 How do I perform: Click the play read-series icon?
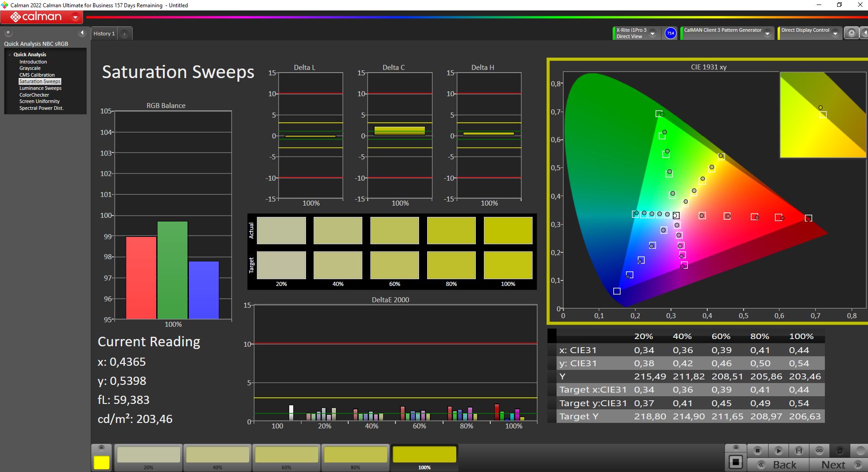[778, 451]
